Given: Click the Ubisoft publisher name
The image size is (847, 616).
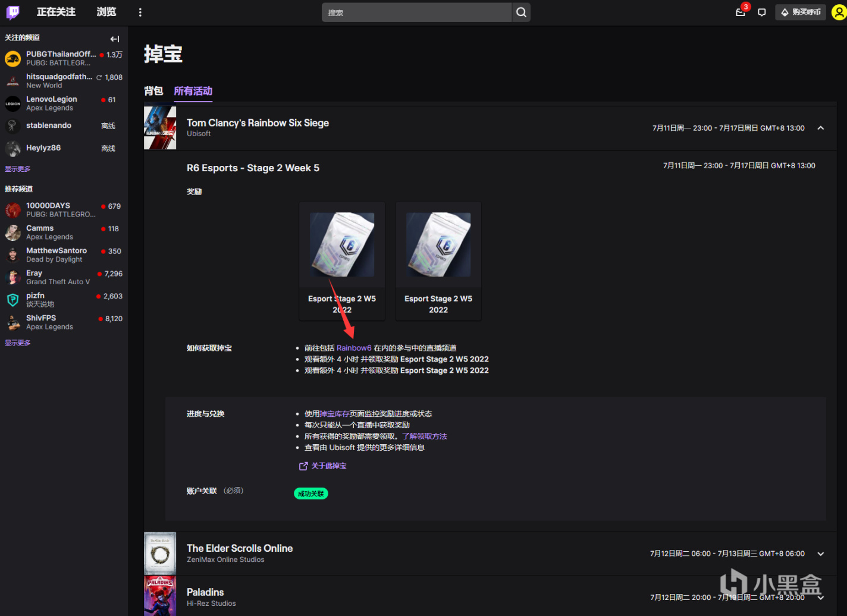Looking at the screenshot, I should click(199, 134).
